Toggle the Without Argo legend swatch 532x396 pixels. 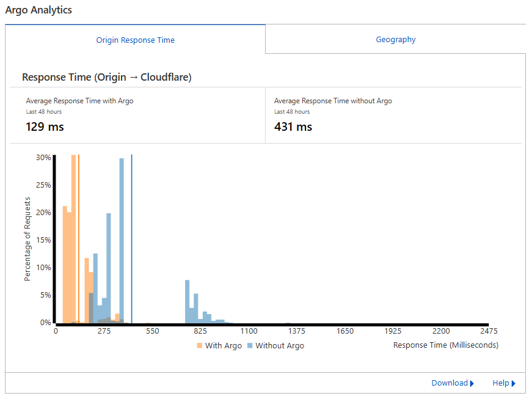pyautogui.click(x=250, y=345)
